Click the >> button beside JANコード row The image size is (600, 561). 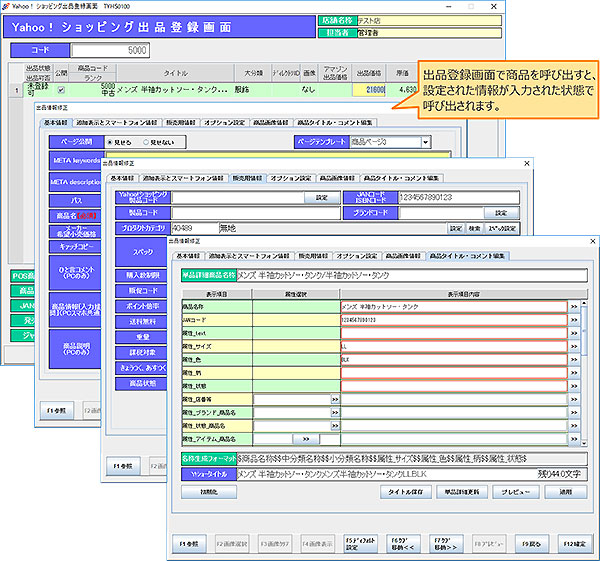point(574,319)
